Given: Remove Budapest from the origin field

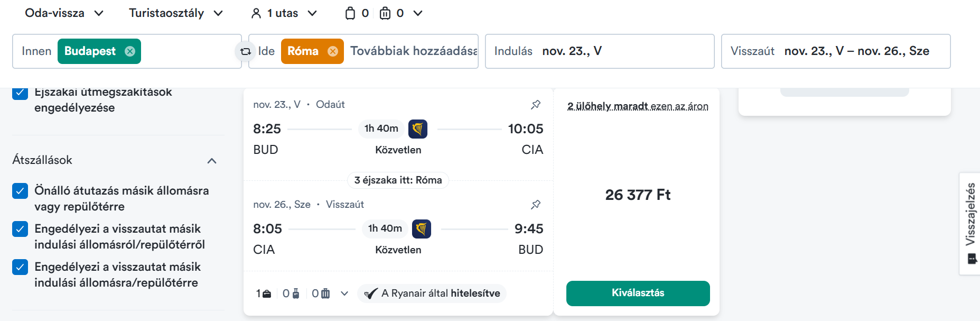Looking at the screenshot, I should [130, 51].
